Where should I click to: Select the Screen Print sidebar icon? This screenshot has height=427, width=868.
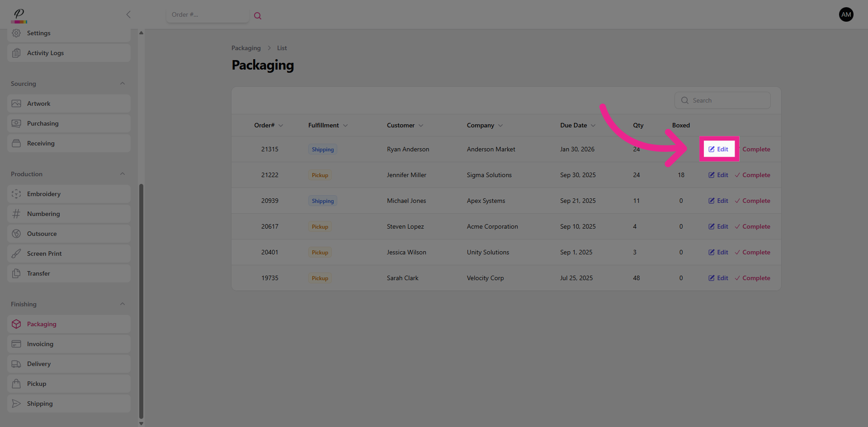pos(16,253)
